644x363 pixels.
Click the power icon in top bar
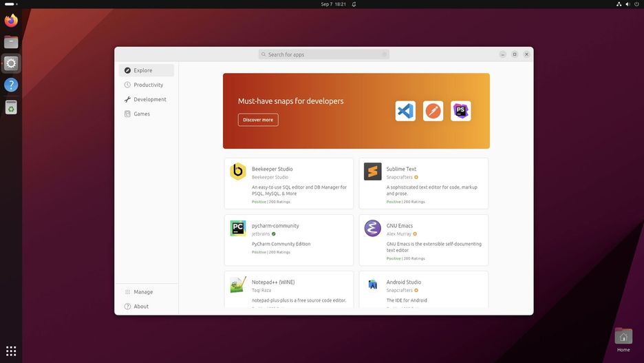coord(636,4)
